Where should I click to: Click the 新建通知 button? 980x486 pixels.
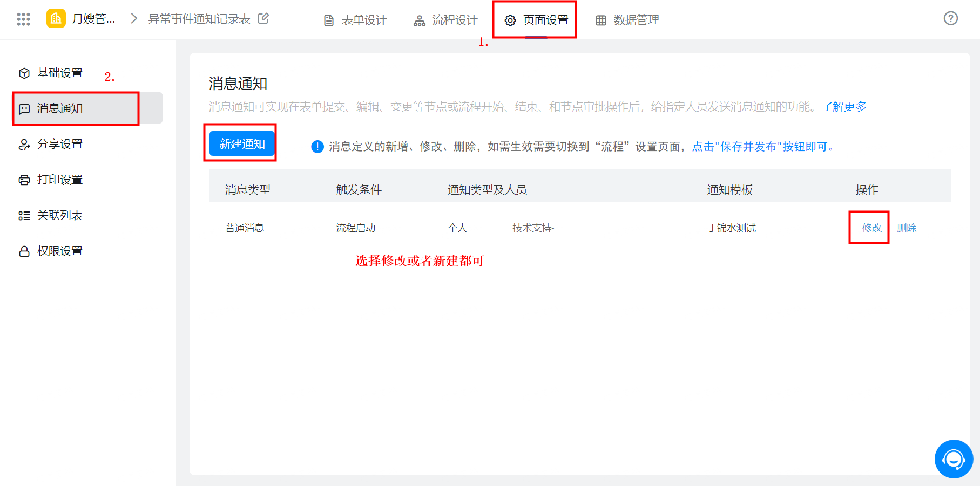242,144
